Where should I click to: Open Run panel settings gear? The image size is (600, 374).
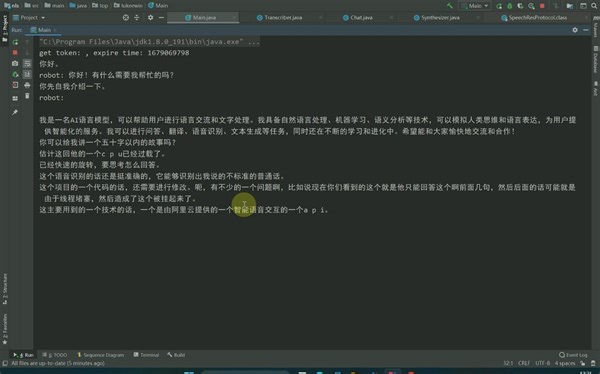click(575, 29)
